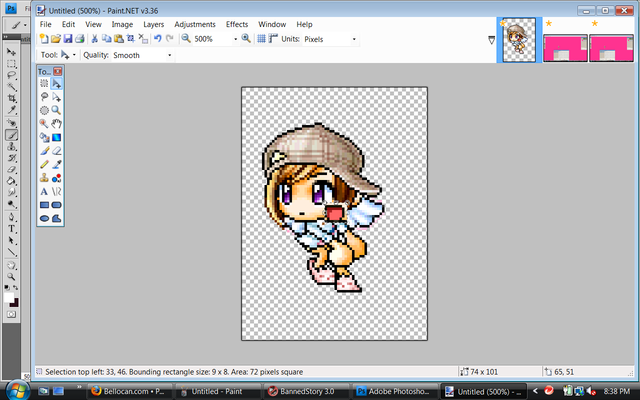Click the Cut scissors icon

tap(94, 39)
